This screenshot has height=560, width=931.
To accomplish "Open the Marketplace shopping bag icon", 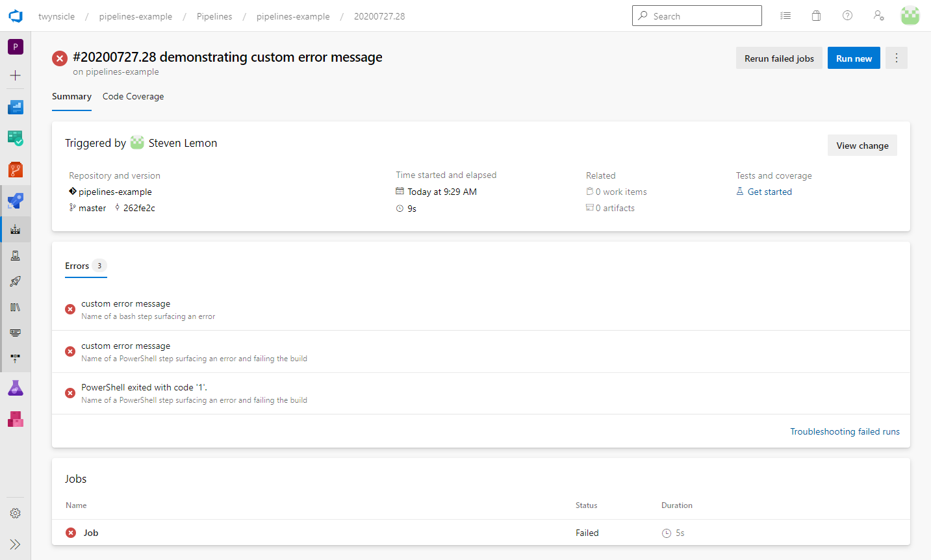I will point(817,16).
